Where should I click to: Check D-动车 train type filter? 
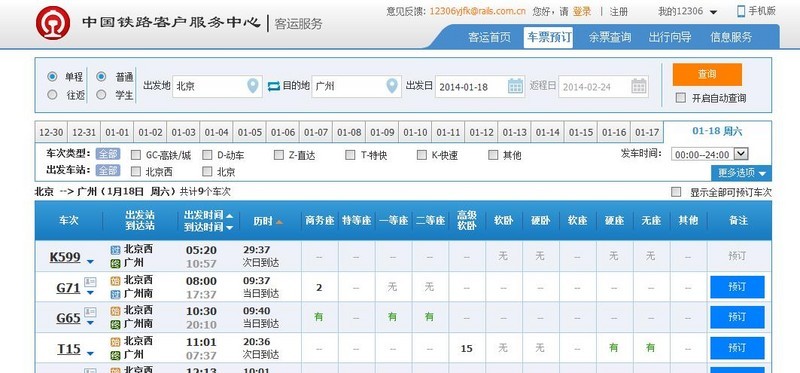pyautogui.click(x=207, y=155)
